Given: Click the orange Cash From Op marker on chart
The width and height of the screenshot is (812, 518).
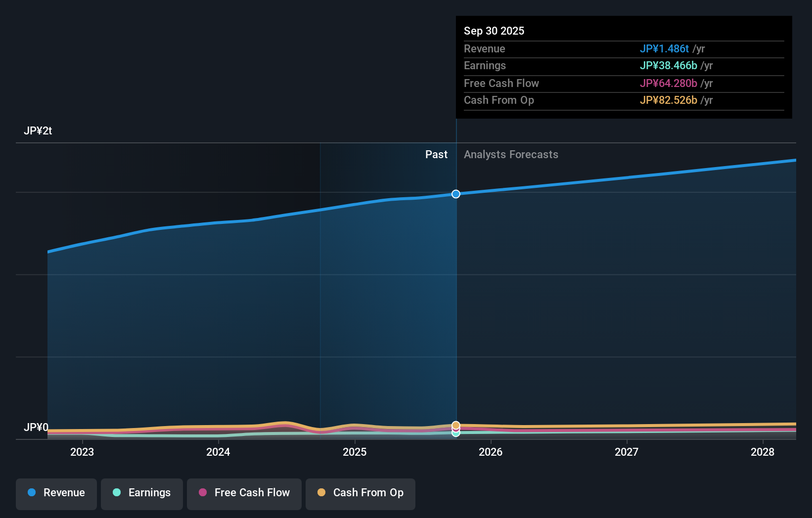Looking at the screenshot, I should (455, 425).
